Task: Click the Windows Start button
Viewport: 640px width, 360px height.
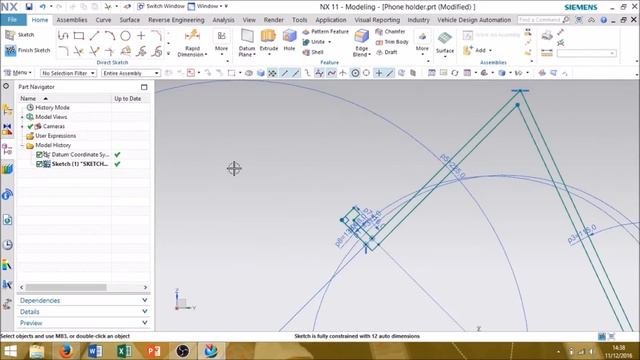Action: [x=10, y=351]
